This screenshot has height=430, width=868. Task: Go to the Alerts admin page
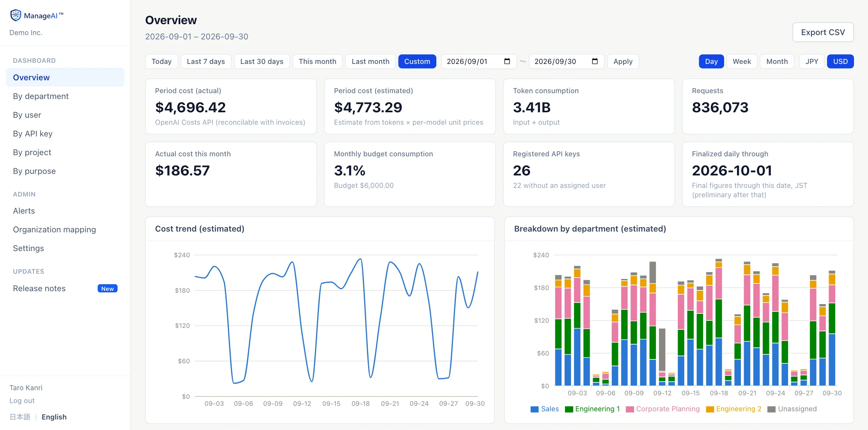(65, 211)
